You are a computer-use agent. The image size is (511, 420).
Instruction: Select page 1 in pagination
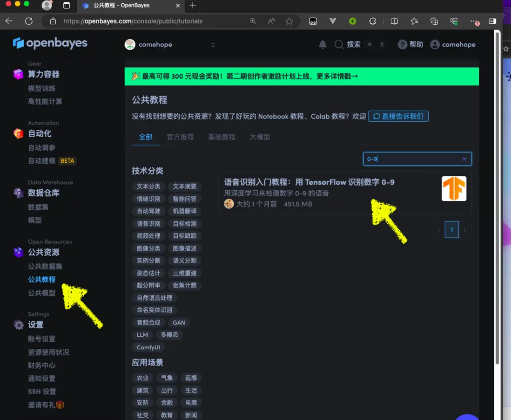point(451,230)
